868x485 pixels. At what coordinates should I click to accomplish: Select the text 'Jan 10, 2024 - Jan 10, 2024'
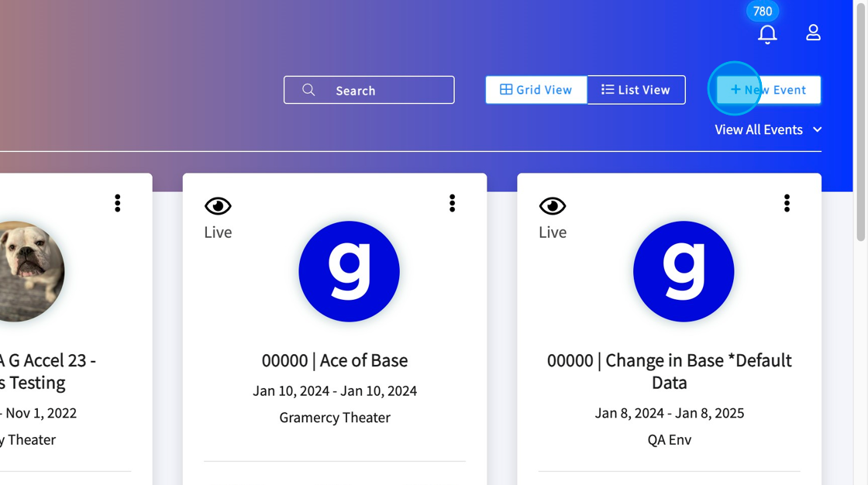(x=335, y=391)
